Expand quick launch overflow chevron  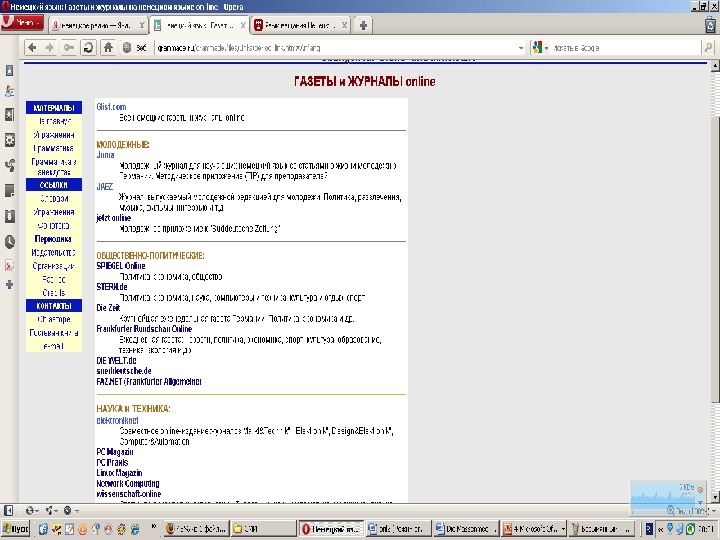coord(154,526)
